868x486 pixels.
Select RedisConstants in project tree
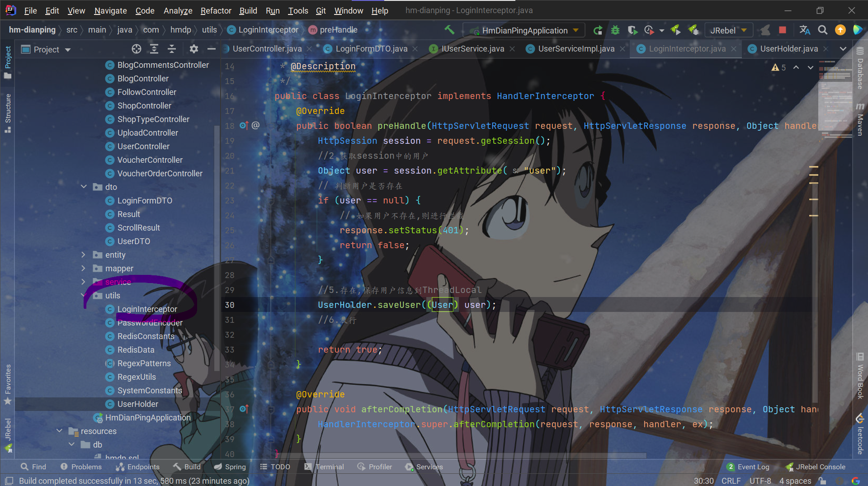[x=146, y=336]
